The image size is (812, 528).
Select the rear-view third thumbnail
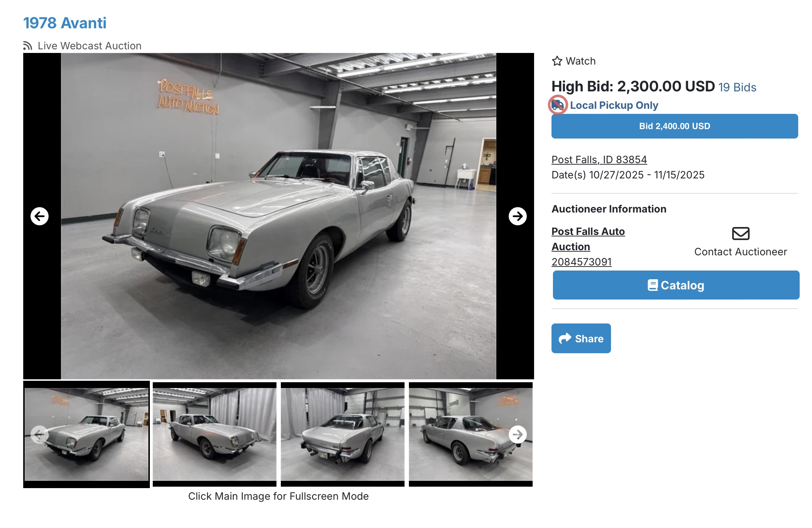coord(343,434)
